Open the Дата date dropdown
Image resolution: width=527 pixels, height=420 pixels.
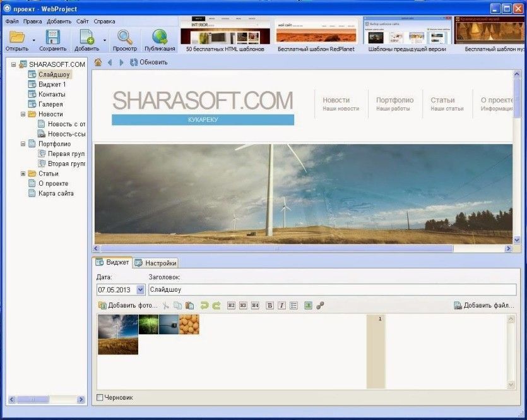coord(140,290)
